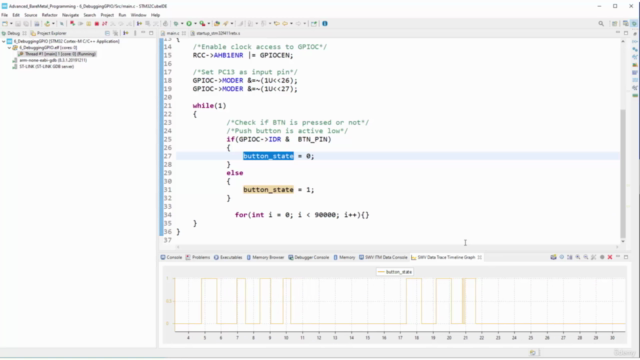
Task: Switch to the Debugger Console tab
Action: (x=309, y=258)
